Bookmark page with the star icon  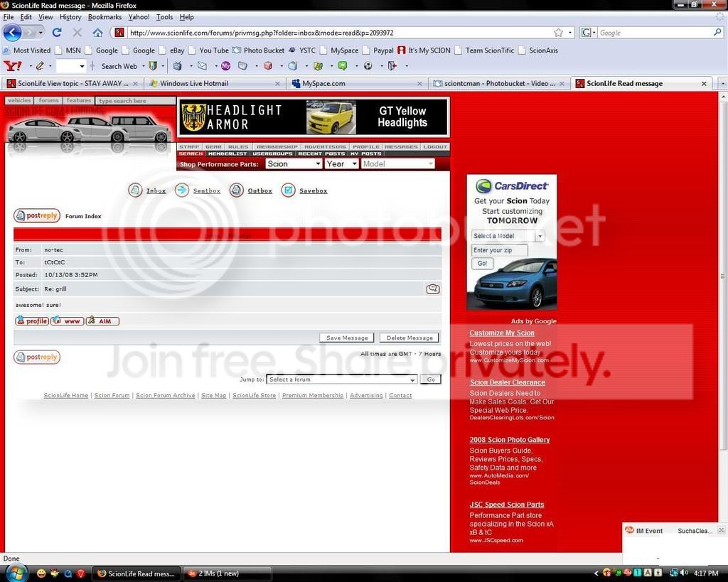tap(559, 33)
